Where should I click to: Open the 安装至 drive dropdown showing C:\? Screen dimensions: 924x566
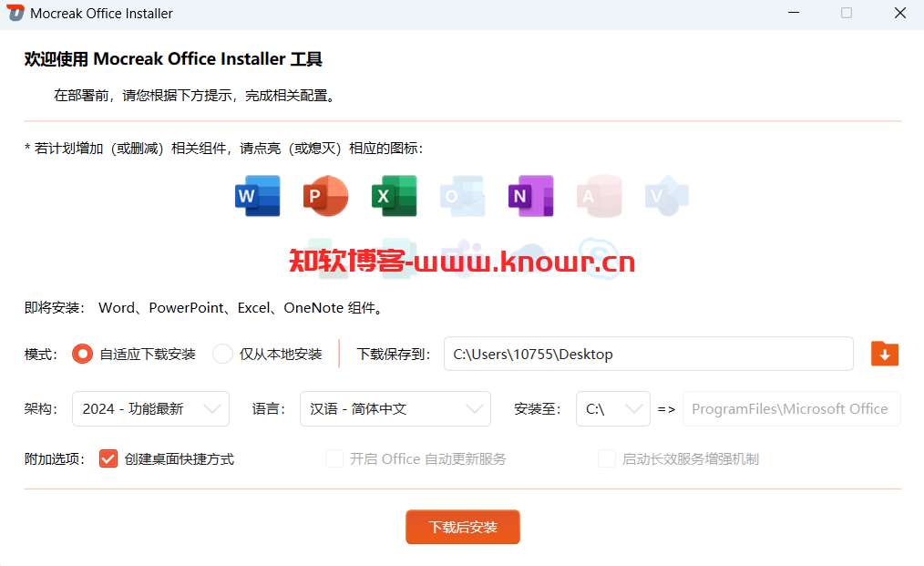click(x=613, y=408)
